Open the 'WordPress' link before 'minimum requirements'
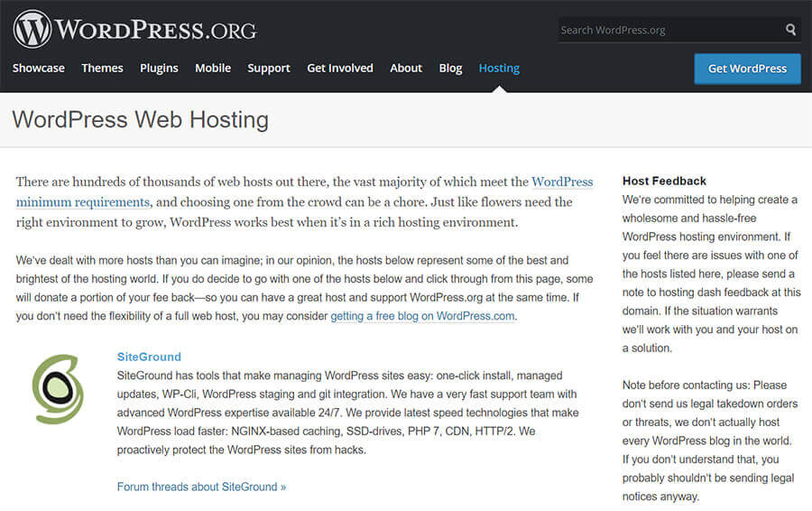 click(562, 181)
